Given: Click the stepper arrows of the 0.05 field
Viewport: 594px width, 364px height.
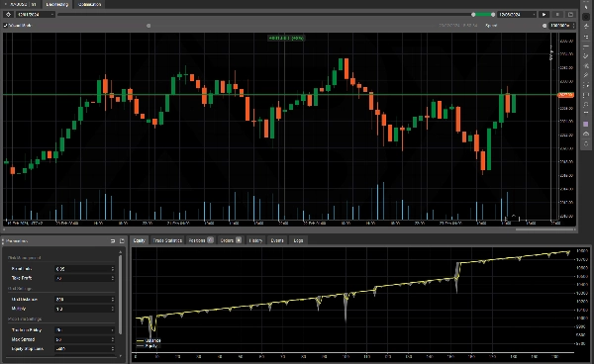Looking at the screenshot, I should point(112,269).
